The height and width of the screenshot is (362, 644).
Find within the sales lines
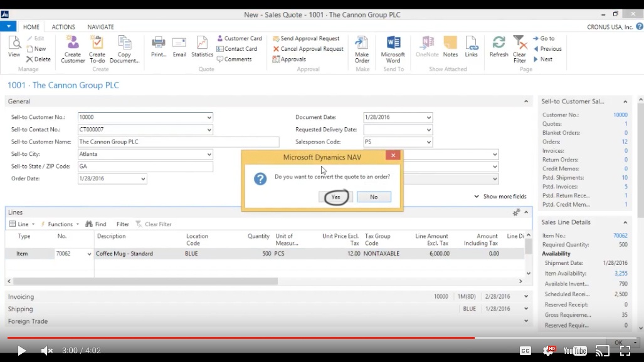pos(96,224)
